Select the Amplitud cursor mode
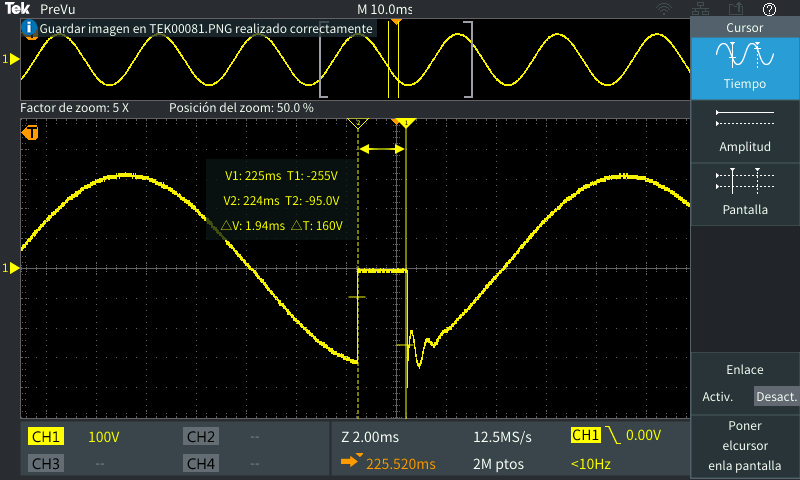This screenshot has width=800, height=480. 745,132
